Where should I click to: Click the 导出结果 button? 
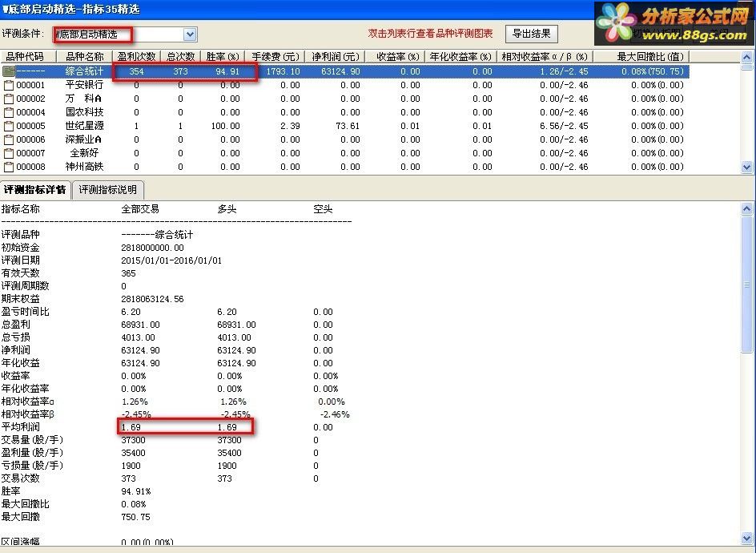531,34
